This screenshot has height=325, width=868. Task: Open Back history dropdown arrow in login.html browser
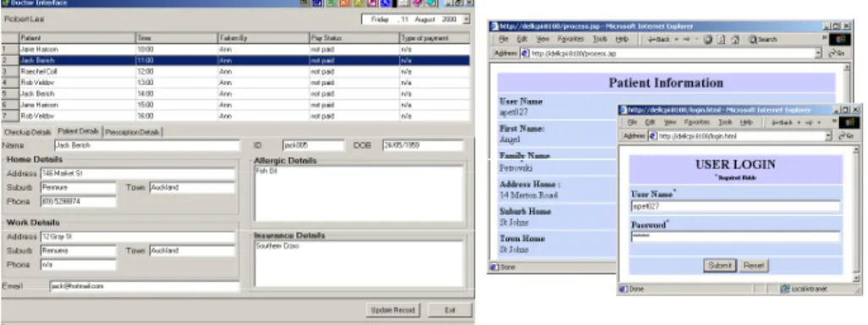pos(799,123)
